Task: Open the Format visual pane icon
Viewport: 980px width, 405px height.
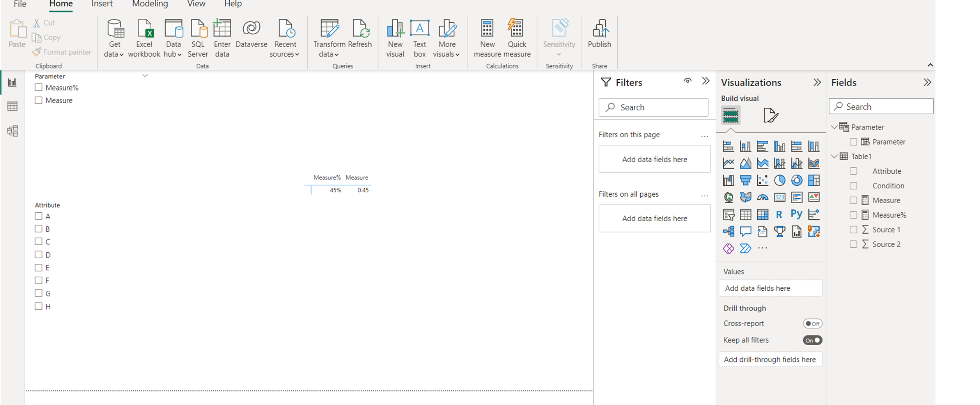Action: [771, 115]
